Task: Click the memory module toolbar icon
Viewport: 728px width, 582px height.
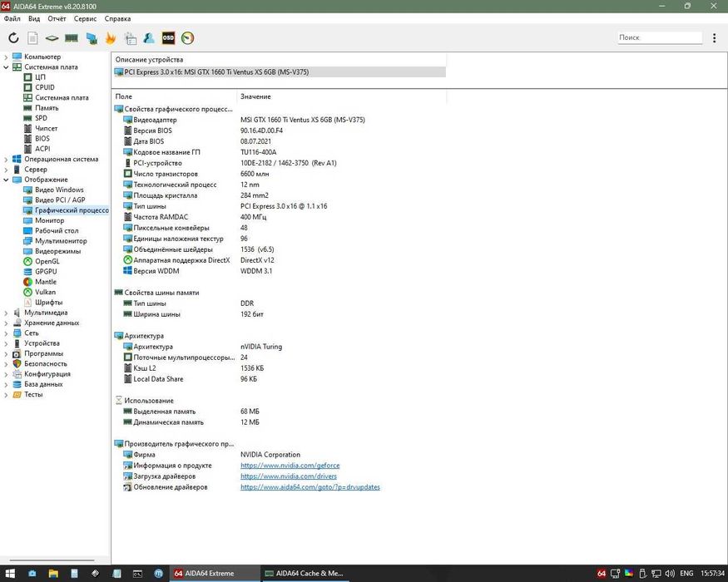Action: (71, 38)
